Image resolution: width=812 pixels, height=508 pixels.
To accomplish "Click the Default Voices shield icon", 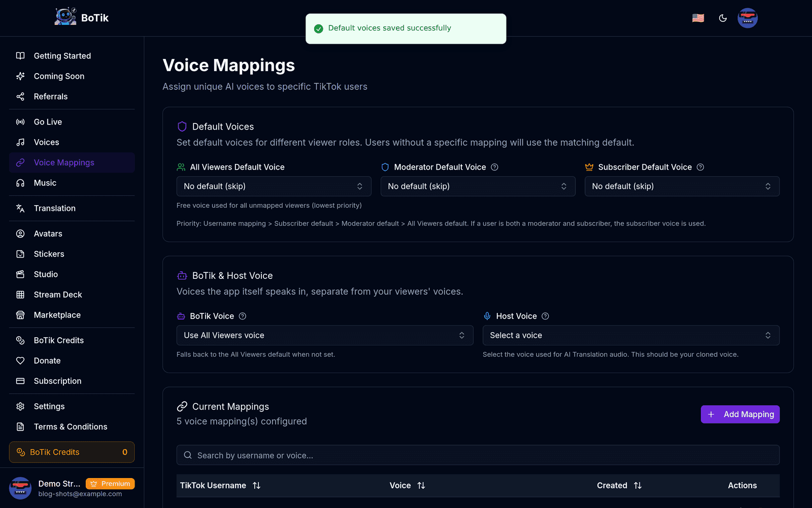I will [182, 126].
